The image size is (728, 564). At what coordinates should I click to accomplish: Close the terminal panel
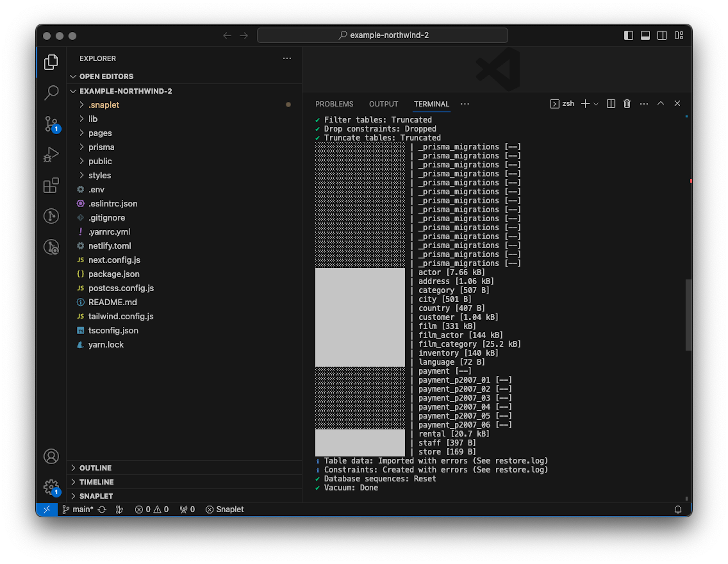click(677, 103)
